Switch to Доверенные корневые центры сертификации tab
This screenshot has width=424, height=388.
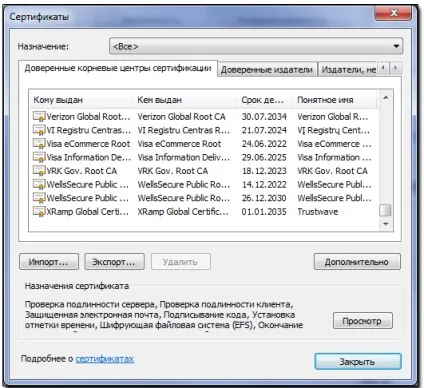(118, 69)
